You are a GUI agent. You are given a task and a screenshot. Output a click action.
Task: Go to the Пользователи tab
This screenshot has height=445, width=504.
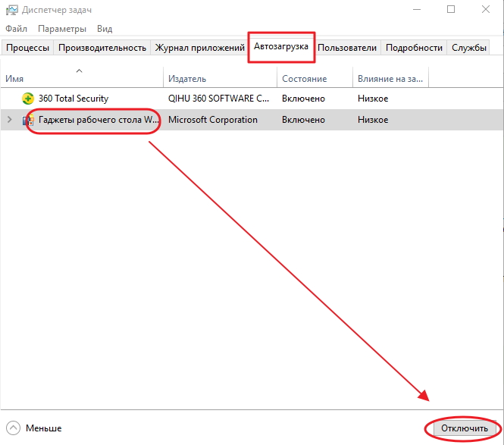347,48
